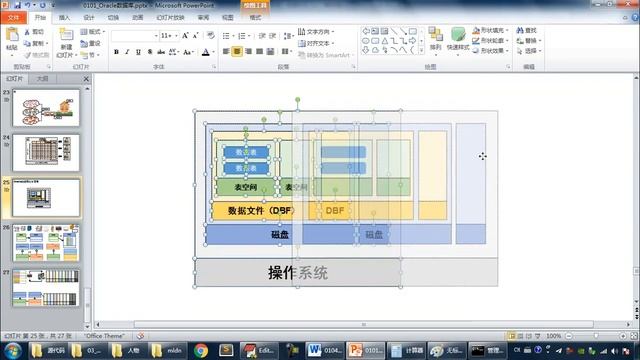This screenshot has height=360, width=640.
Task: Open the Shape Effects dropdown
Action: (x=490, y=51)
